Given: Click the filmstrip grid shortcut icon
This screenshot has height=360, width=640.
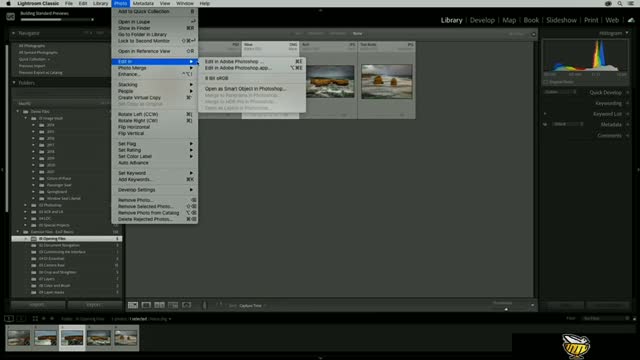Looking at the screenshot, I should [35, 319].
